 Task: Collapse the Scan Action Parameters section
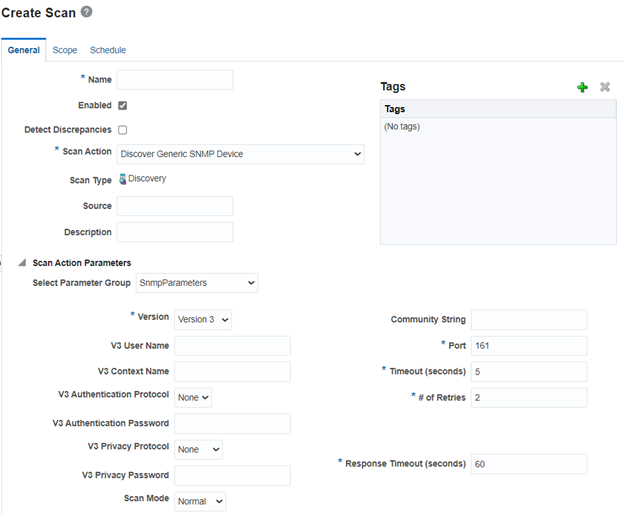coord(22,263)
